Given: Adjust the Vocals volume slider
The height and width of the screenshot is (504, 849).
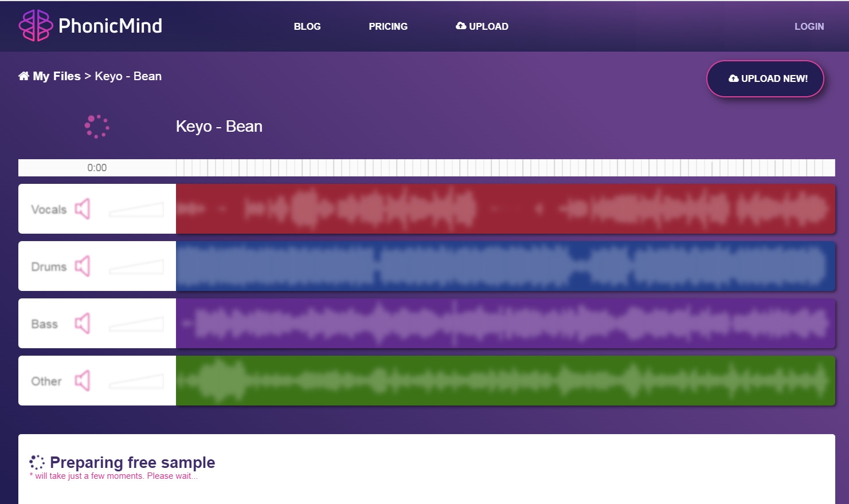Looking at the screenshot, I should coord(136,210).
